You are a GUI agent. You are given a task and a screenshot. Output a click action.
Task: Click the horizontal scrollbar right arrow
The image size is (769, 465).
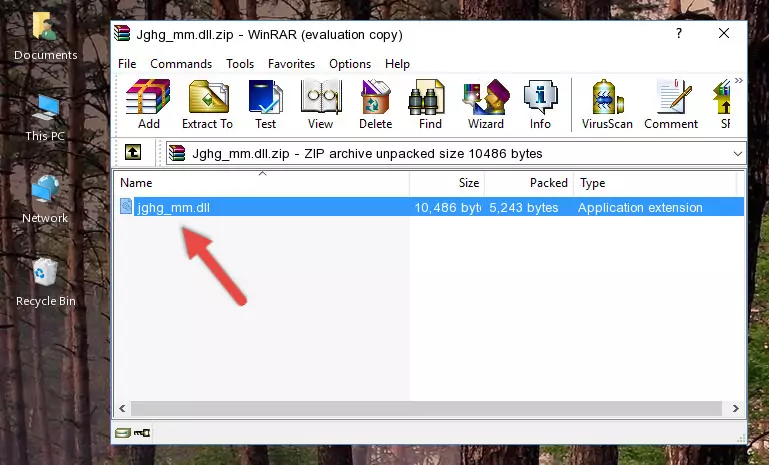click(x=735, y=408)
